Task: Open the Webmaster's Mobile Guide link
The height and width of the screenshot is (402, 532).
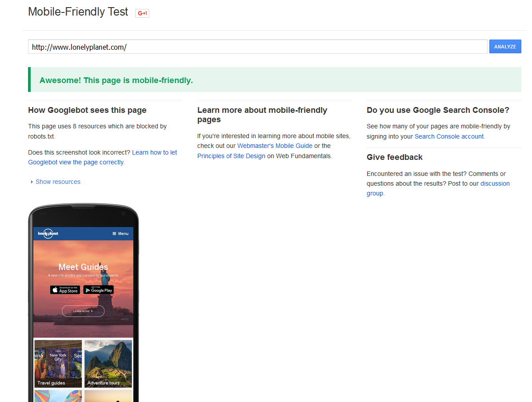Action: 275,146
